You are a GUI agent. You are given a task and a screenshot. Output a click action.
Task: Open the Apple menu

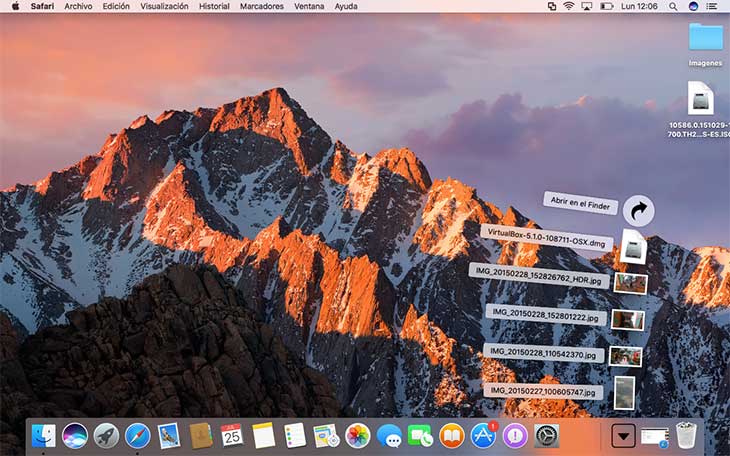click(15, 6)
